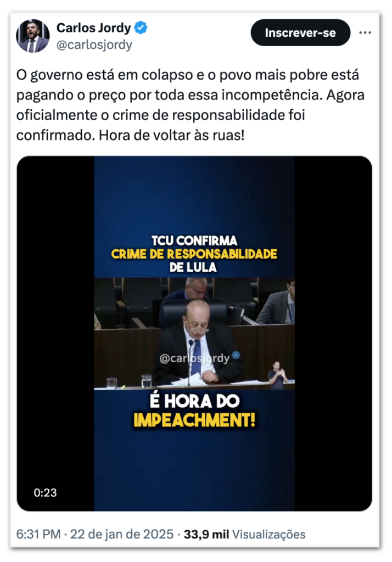
Task: Click the verified badge in the video watermark
Action: [x=236, y=355]
